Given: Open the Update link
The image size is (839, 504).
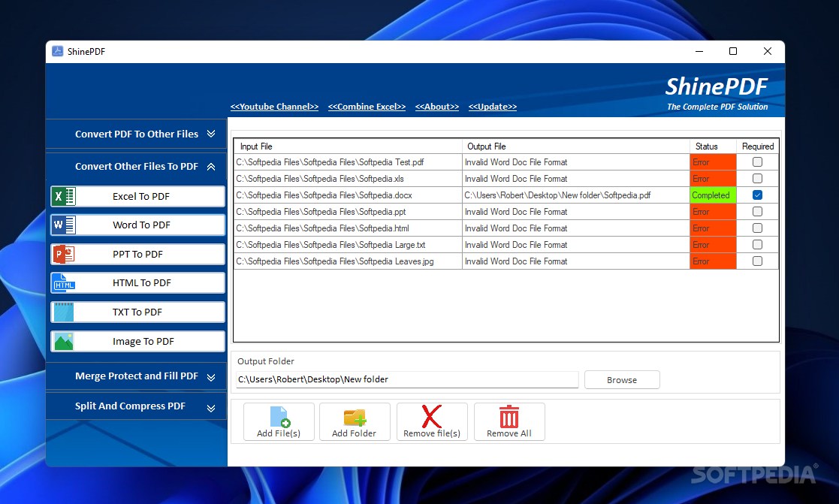Looking at the screenshot, I should pos(492,107).
